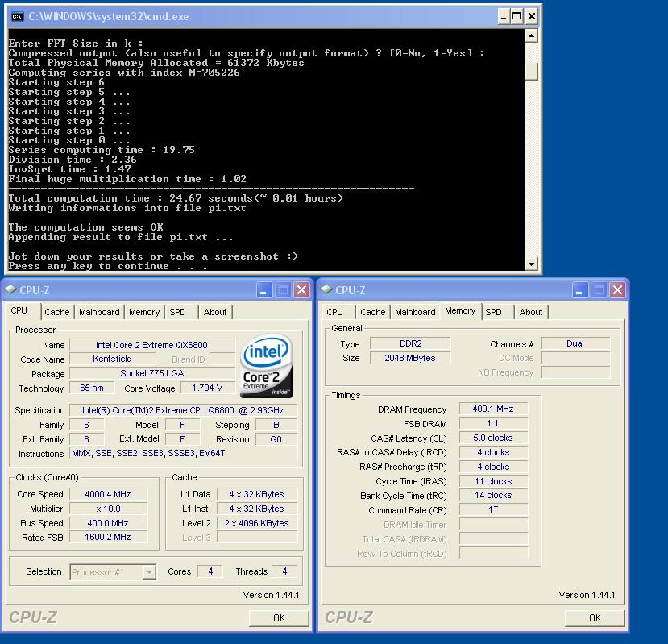This screenshot has width=668, height=644.
Task: Click the Dual channels value
Action: [575, 344]
